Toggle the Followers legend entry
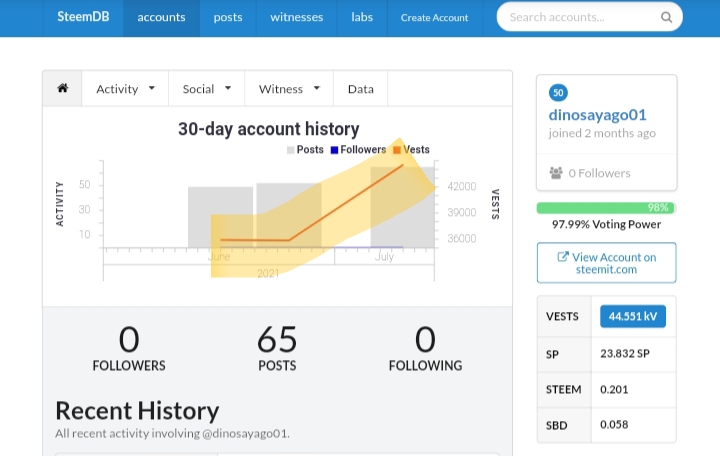This screenshot has width=720, height=456. click(358, 150)
